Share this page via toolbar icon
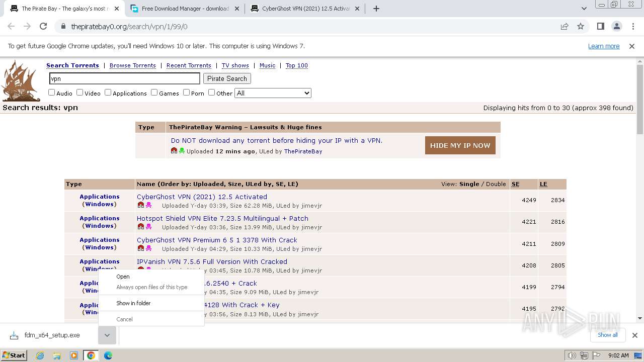This screenshot has width=644, height=362. pos(565,26)
